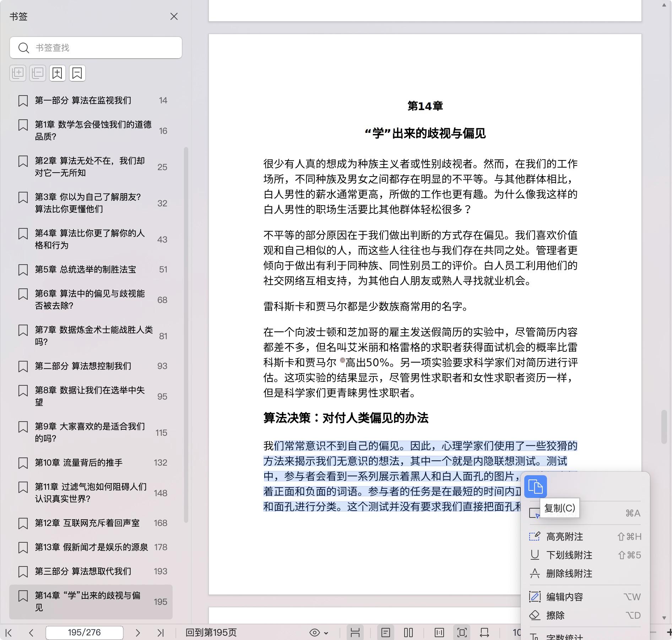
Task: Click the document vertical scrollbar thumb
Action: click(663, 427)
